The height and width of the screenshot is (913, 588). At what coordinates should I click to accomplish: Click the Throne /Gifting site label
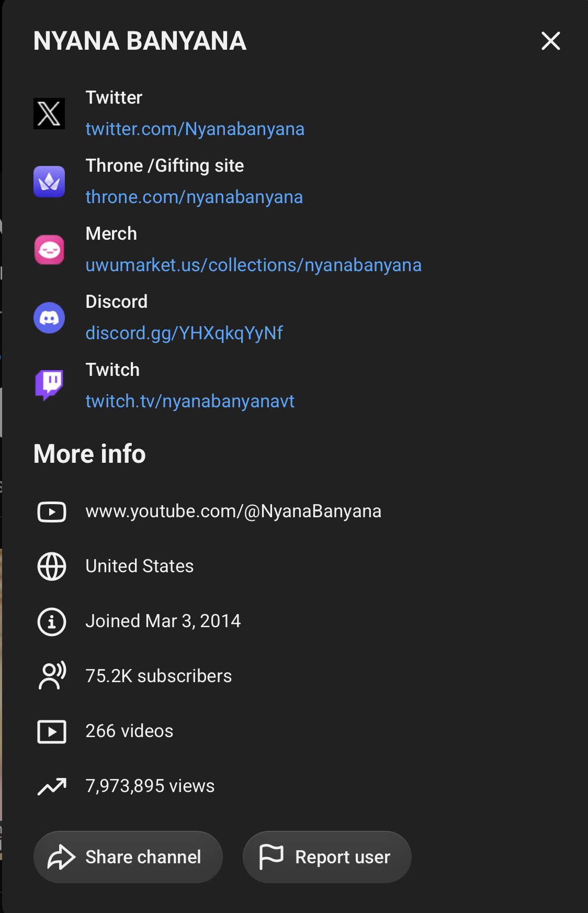point(165,165)
